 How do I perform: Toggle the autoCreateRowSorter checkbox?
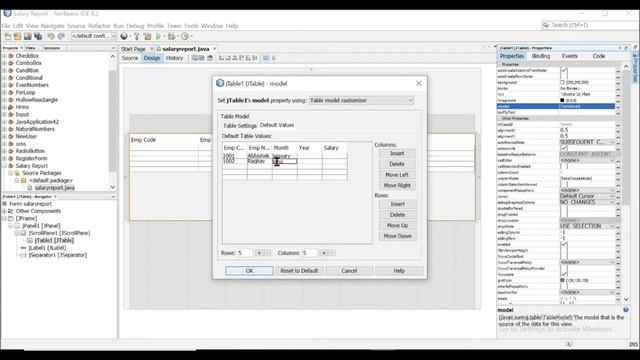click(x=564, y=76)
